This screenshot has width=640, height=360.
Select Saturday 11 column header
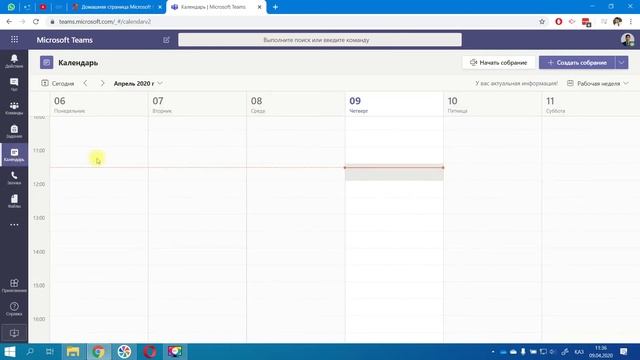pyautogui.click(x=591, y=104)
